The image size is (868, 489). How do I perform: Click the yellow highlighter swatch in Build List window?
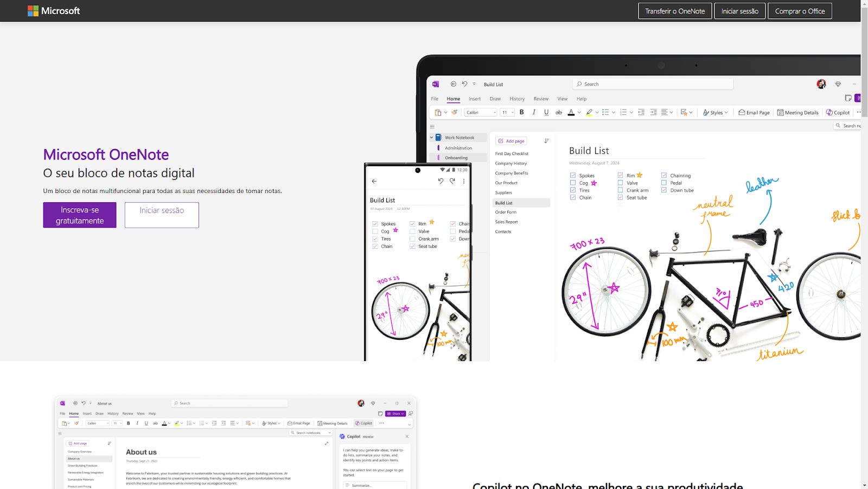pos(589,112)
